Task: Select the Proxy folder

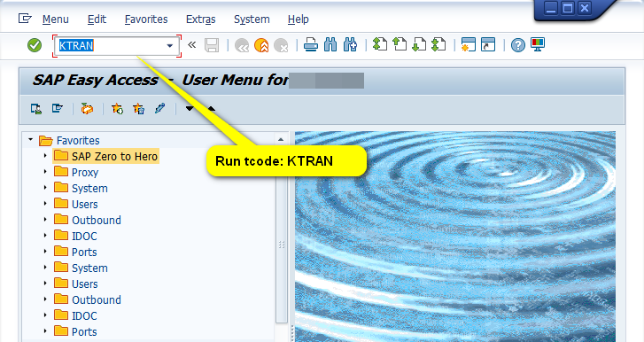Action: 85,173
